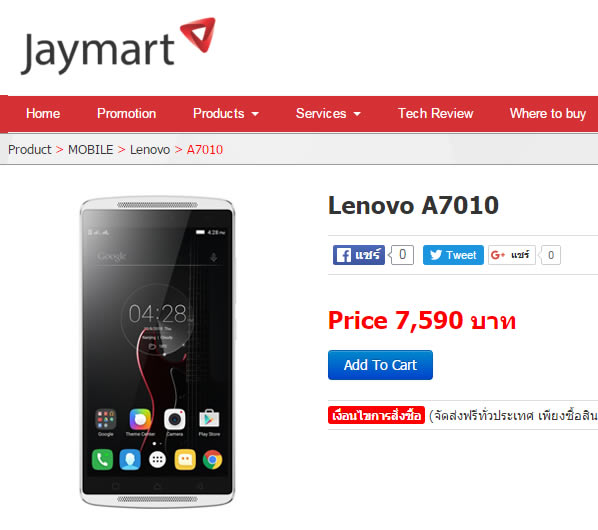Click the Twitter Tweet button
This screenshot has height=530, width=598.
coord(453,255)
